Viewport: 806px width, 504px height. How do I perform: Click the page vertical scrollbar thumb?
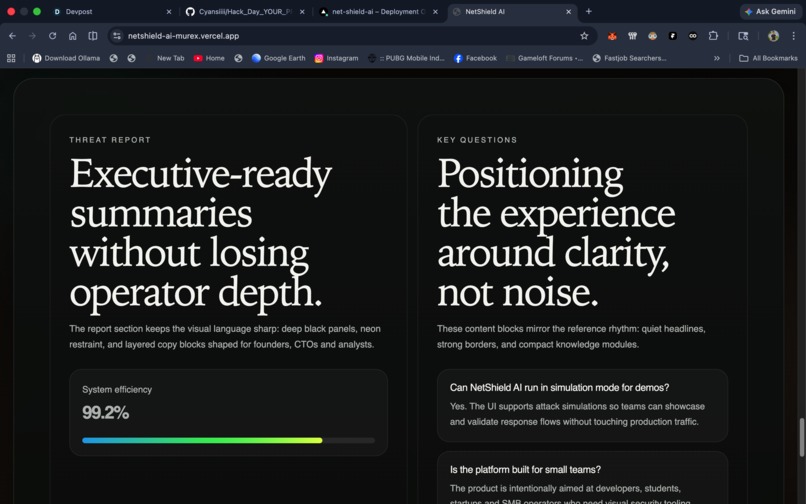[801, 437]
